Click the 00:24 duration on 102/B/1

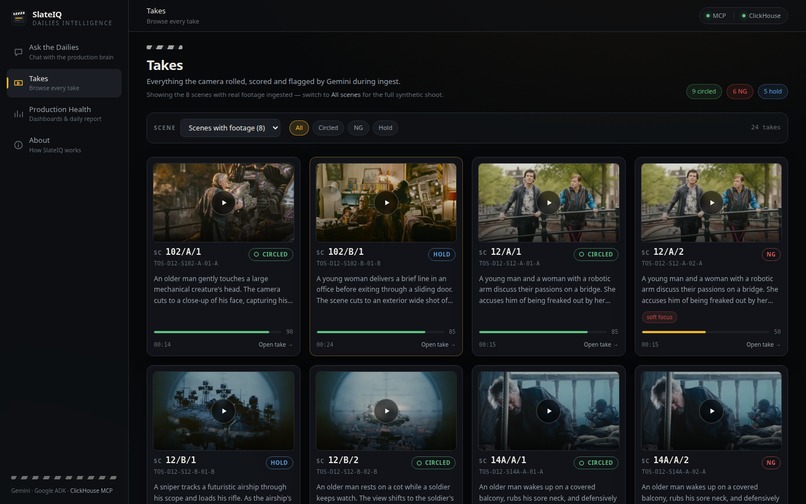[x=325, y=345]
